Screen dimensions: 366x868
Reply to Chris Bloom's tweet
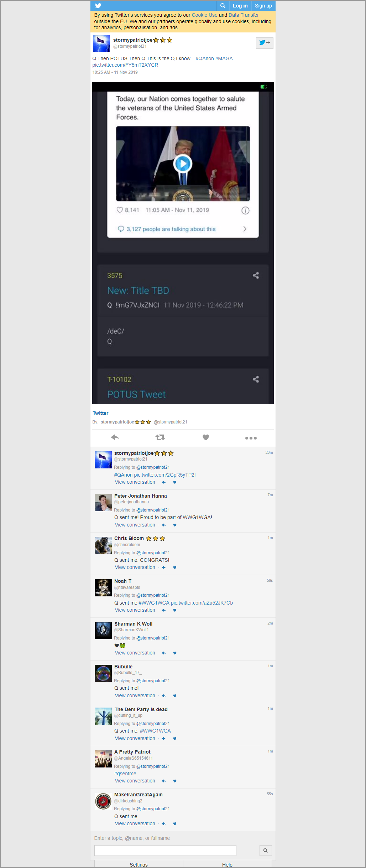(x=164, y=567)
